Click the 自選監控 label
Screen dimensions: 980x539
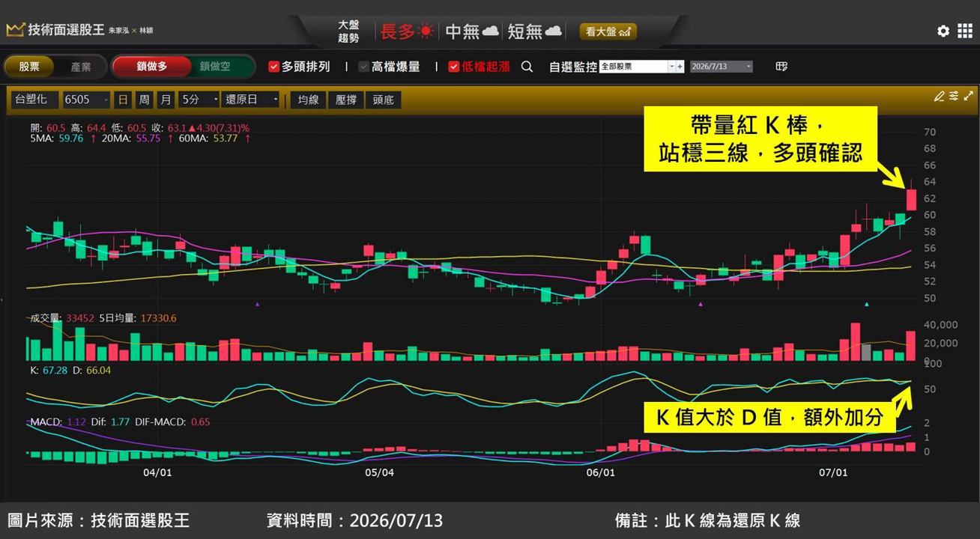coord(573,67)
